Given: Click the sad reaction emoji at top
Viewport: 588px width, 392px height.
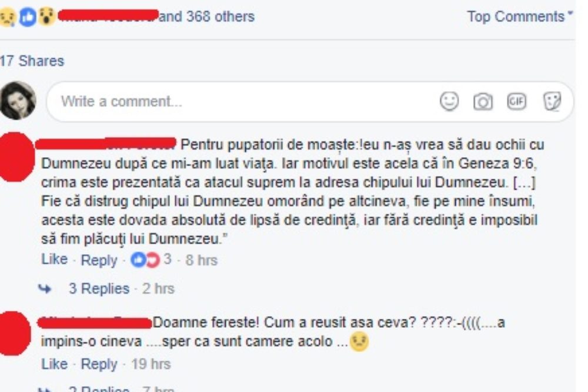Looking at the screenshot, I should pos(8,17).
